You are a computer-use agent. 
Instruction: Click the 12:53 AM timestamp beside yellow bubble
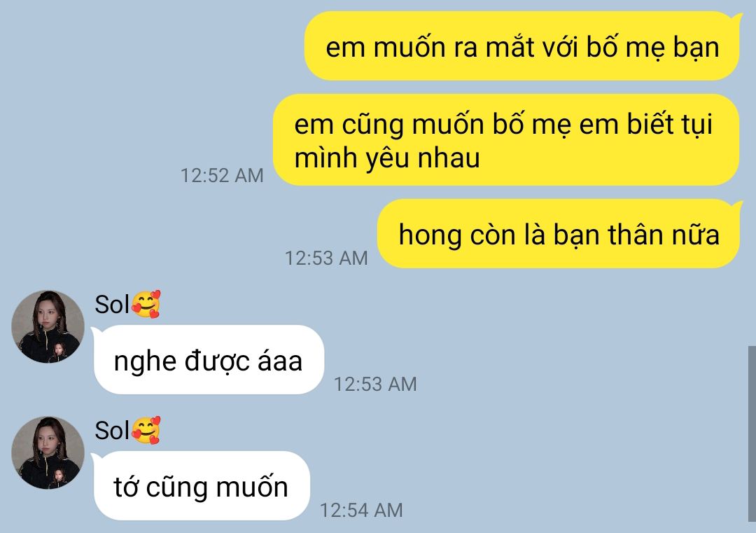point(326,258)
